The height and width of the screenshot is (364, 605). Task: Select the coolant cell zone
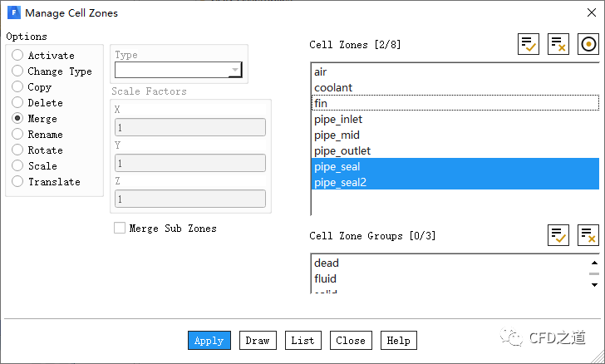333,87
